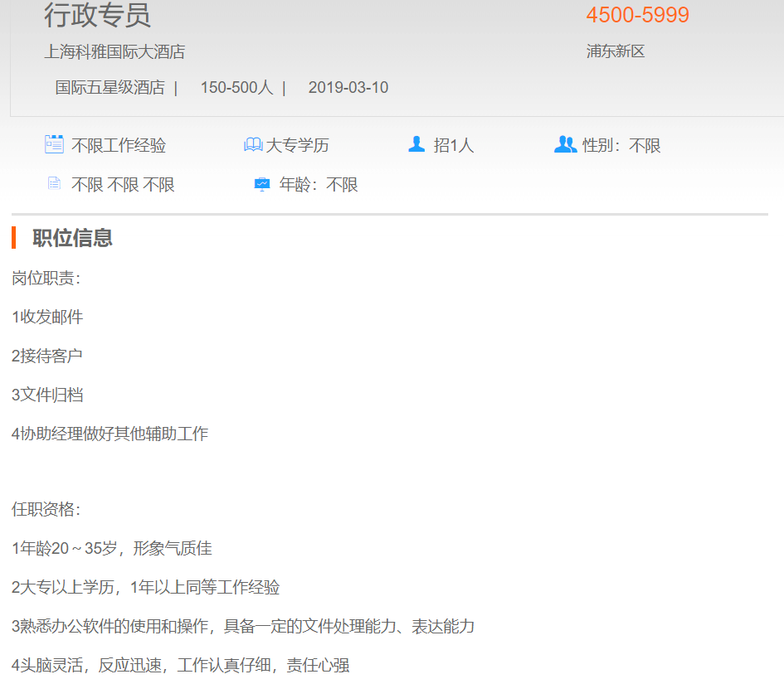Image resolution: width=784 pixels, height=679 pixels.
Task: Click the calendar icon beside 不限工作经验
Action: click(x=54, y=144)
